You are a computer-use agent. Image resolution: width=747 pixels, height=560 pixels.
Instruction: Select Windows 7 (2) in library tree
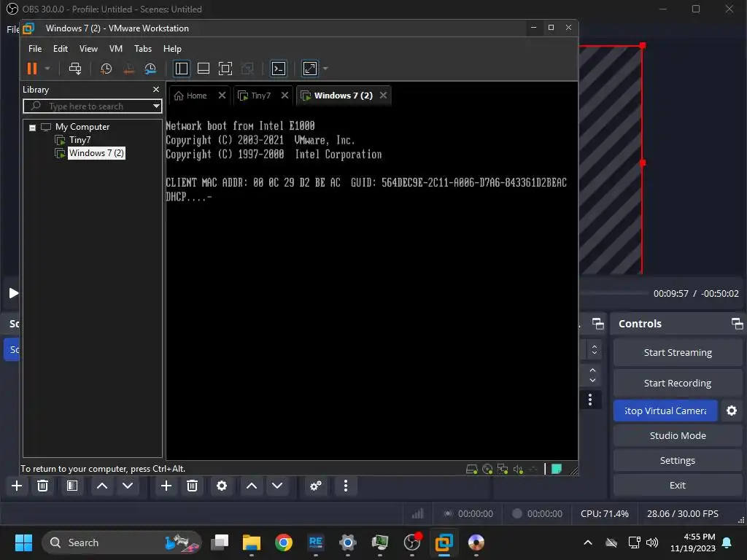click(x=96, y=153)
